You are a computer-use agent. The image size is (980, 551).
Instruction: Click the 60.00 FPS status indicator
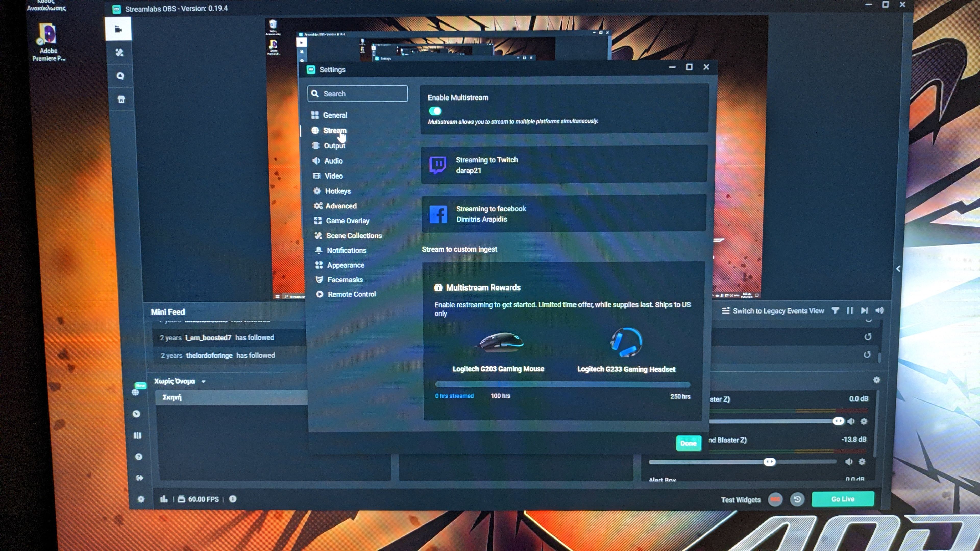(199, 499)
